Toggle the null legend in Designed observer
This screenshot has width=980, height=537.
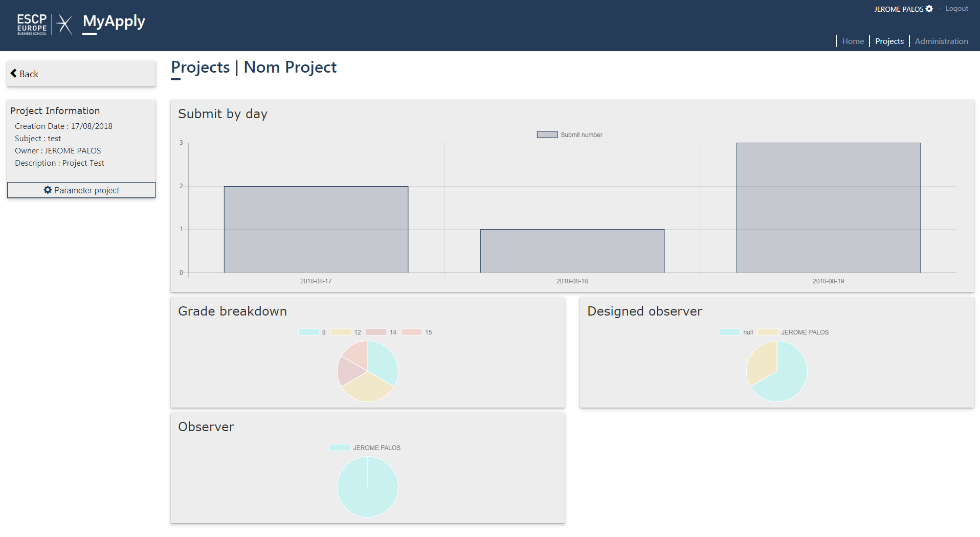click(736, 332)
